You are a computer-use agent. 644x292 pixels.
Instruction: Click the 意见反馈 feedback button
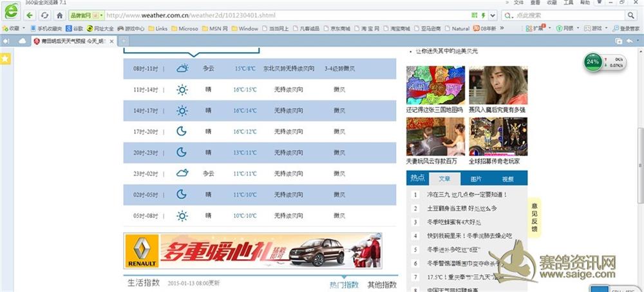click(x=535, y=217)
